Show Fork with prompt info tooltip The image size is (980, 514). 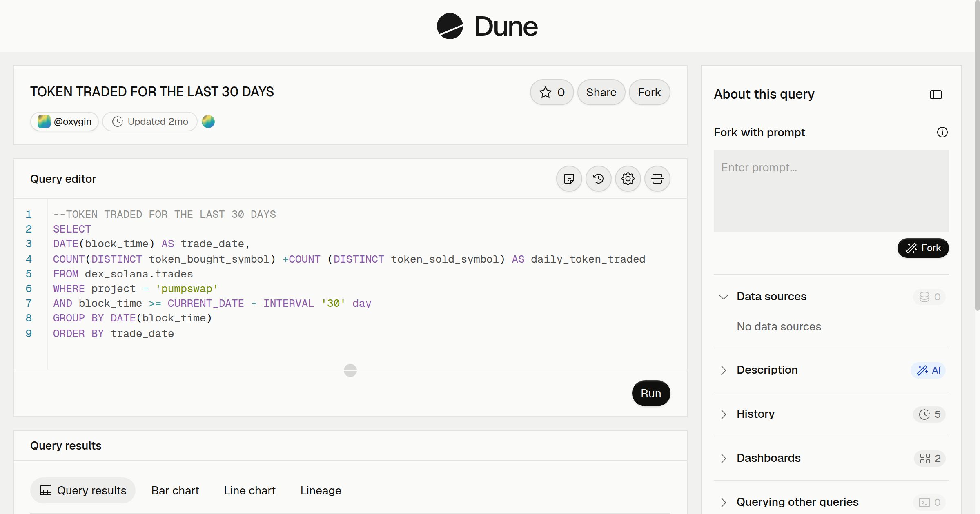(942, 132)
